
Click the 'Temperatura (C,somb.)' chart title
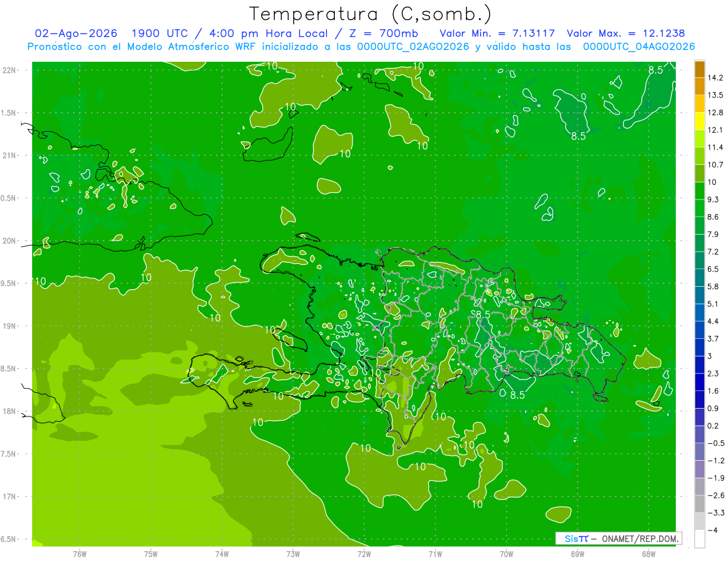coord(371,13)
